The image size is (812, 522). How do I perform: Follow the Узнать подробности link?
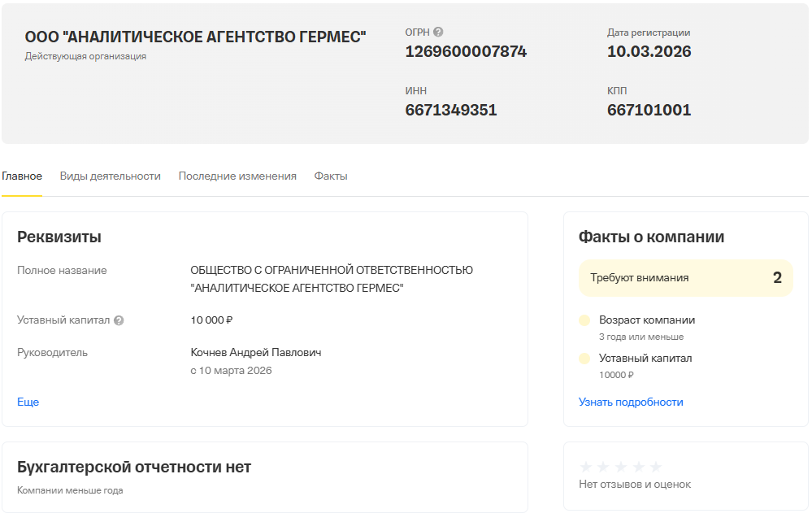point(631,402)
